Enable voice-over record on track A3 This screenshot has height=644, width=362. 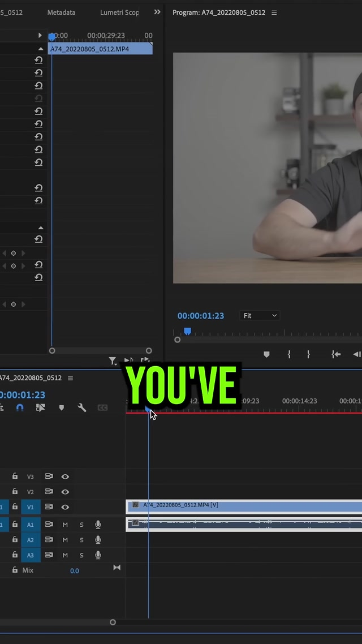(98, 555)
